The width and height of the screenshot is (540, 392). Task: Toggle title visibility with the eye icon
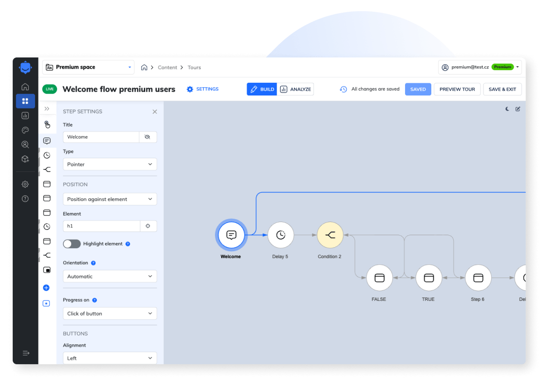pyautogui.click(x=148, y=137)
